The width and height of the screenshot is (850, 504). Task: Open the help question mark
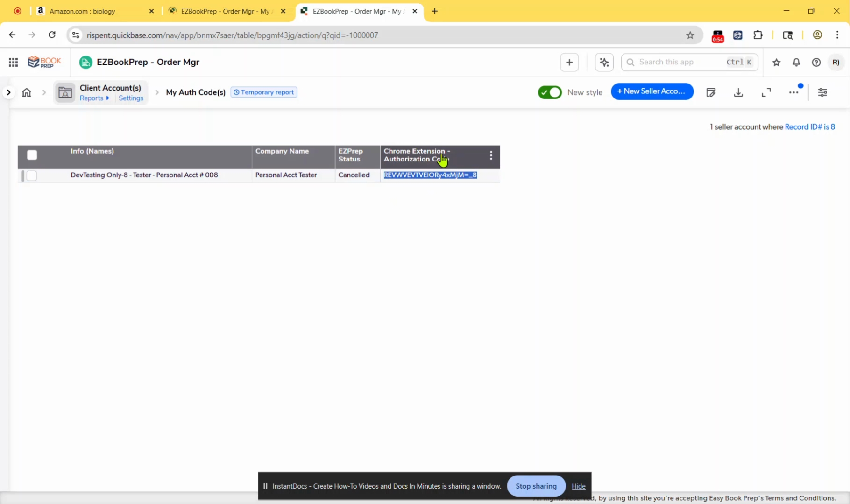tap(816, 62)
